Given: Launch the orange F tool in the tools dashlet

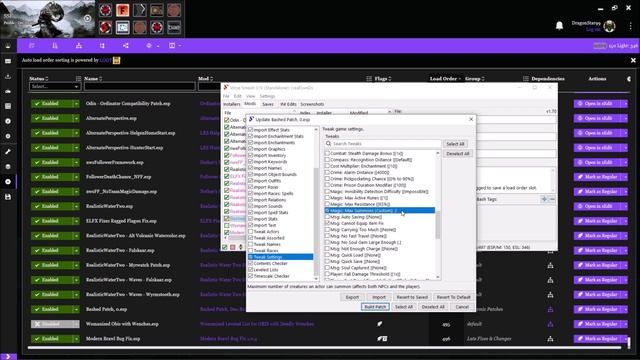Looking at the screenshot, I should (122, 10).
